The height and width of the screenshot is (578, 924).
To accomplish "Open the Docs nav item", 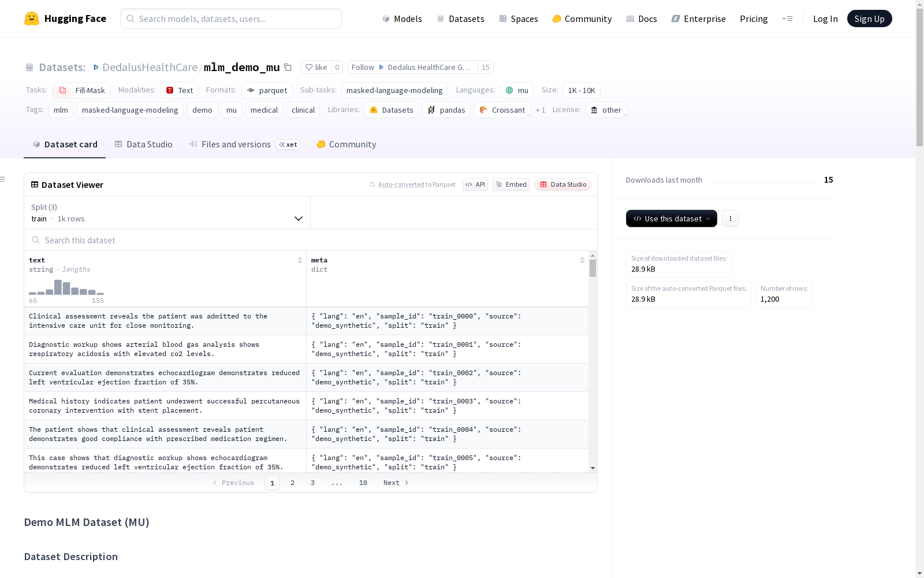I will (x=642, y=18).
